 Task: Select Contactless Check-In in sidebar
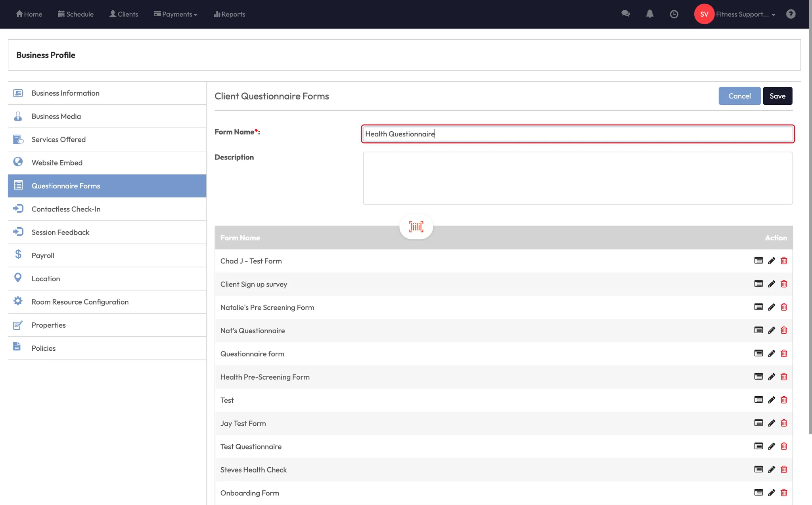(66, 209)
